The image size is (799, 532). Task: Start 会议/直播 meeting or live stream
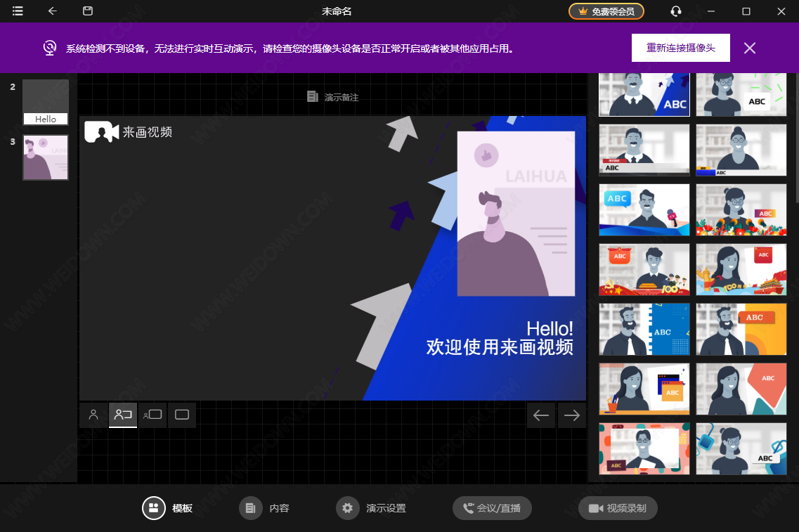[x=492, y=508]
